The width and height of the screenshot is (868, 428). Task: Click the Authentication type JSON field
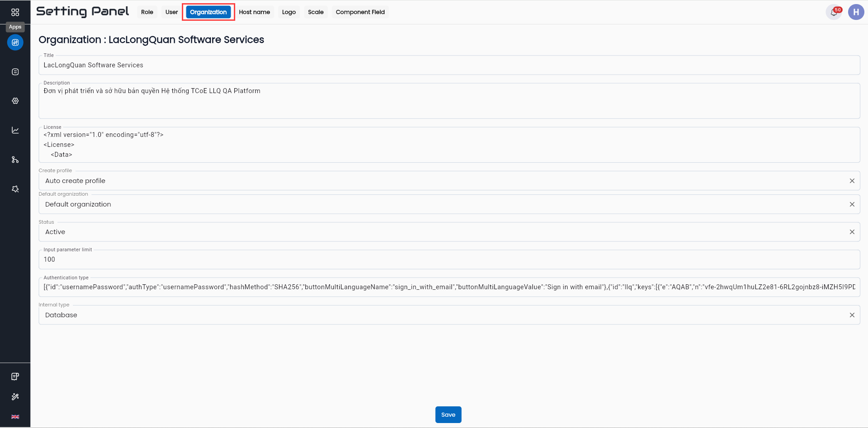point(449,287)
